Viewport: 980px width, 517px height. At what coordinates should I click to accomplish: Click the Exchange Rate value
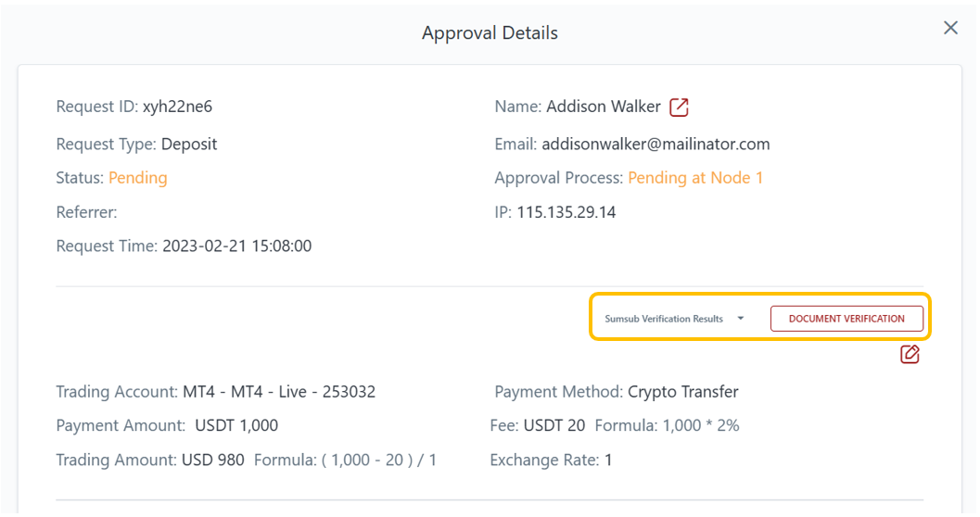pos(608,460)
